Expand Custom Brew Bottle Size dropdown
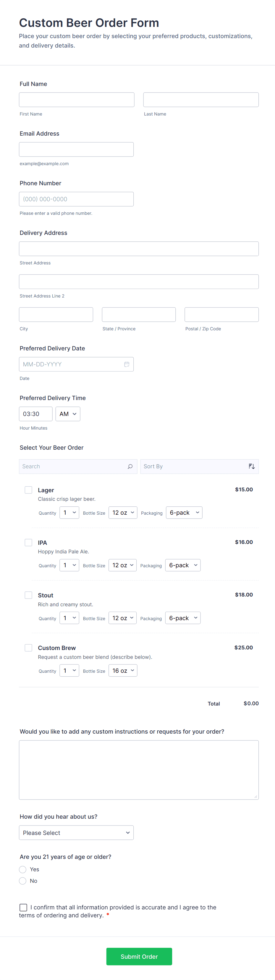Screen dimensions: 275x980 coord(123,671)
